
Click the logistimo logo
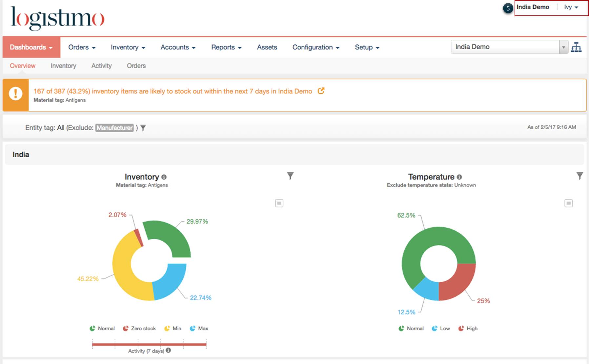(58, 18)
